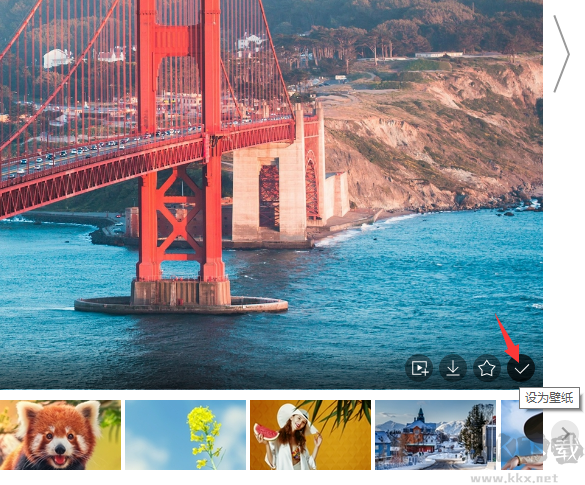Show more thumbnails via the right expander arrow
This screenshot has height=485, width=585.
565,433
